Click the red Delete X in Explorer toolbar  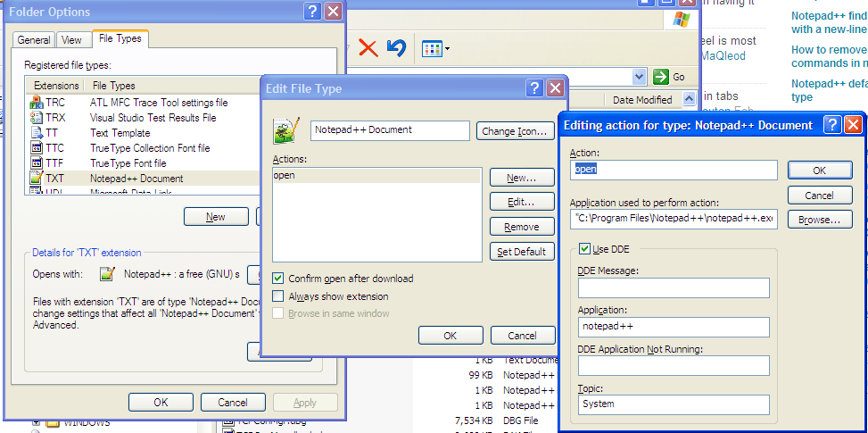(368, 48)
